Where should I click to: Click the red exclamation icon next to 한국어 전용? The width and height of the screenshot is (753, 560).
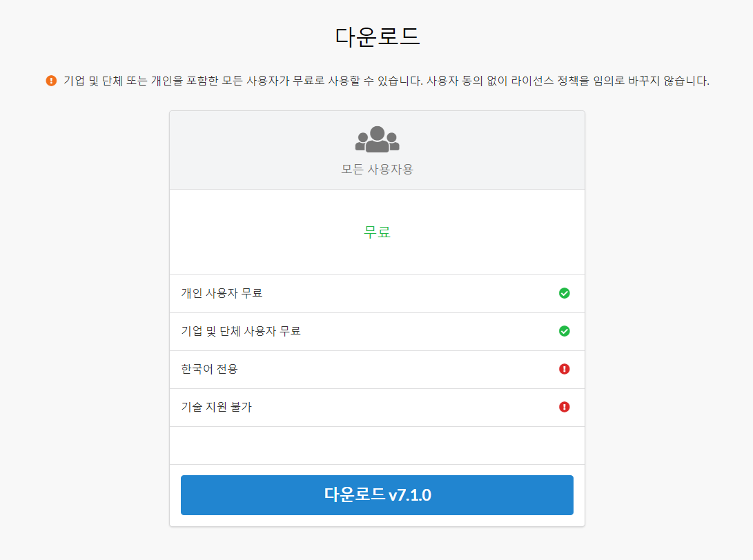(x=565, y=369)
